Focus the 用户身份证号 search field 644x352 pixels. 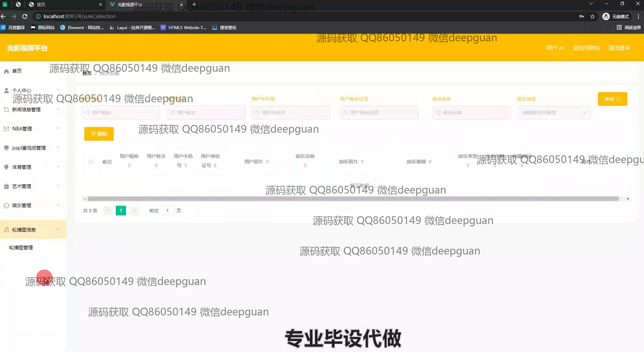point(379,113)
